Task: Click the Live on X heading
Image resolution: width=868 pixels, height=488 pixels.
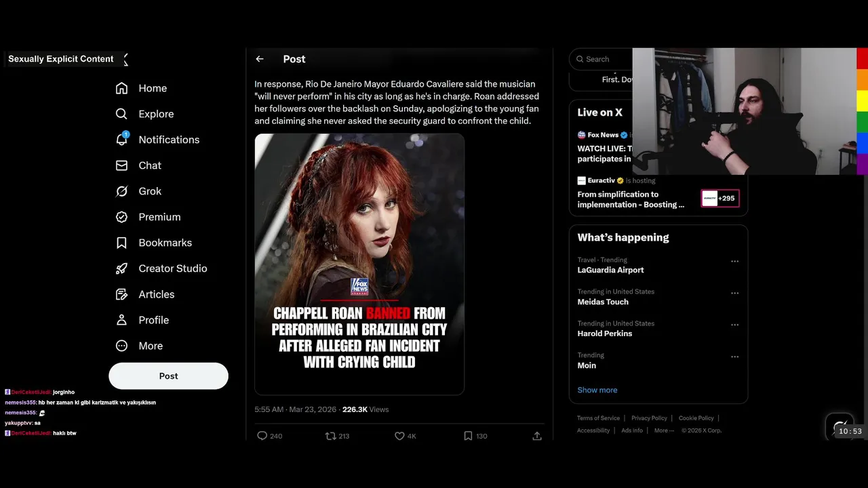Action: click(599, 113)
